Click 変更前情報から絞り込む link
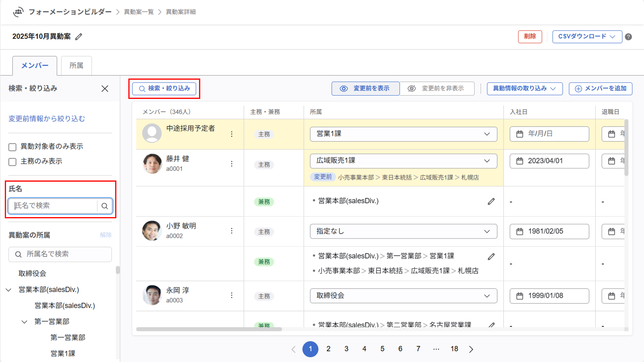 47,119
